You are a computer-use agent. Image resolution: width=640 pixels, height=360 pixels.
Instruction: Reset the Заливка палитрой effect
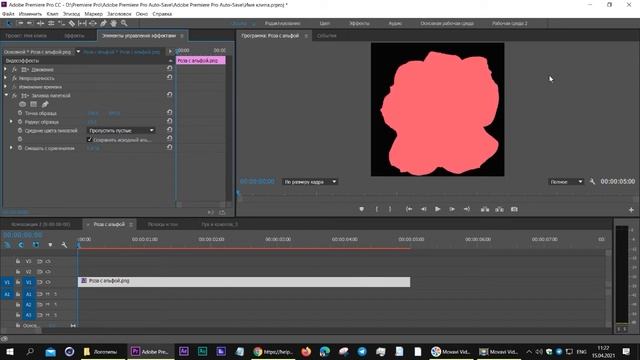(169, 95)
